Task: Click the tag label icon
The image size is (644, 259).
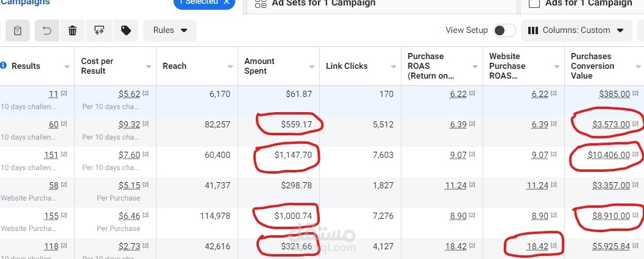Action: [x=126, y=30]
